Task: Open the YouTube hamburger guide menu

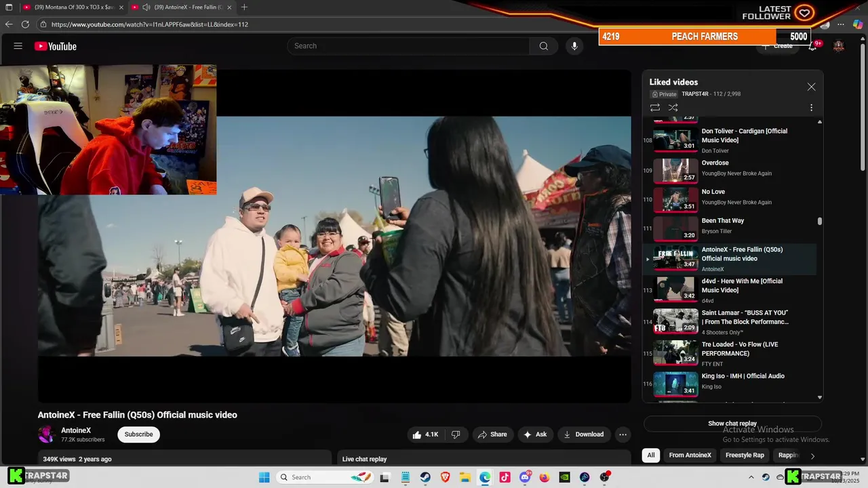Action: pos(18,46)
